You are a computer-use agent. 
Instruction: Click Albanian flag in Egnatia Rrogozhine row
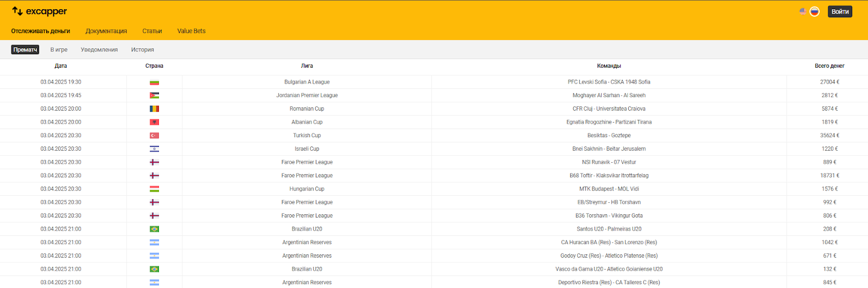pyautogui.click(x=154, y=122)
